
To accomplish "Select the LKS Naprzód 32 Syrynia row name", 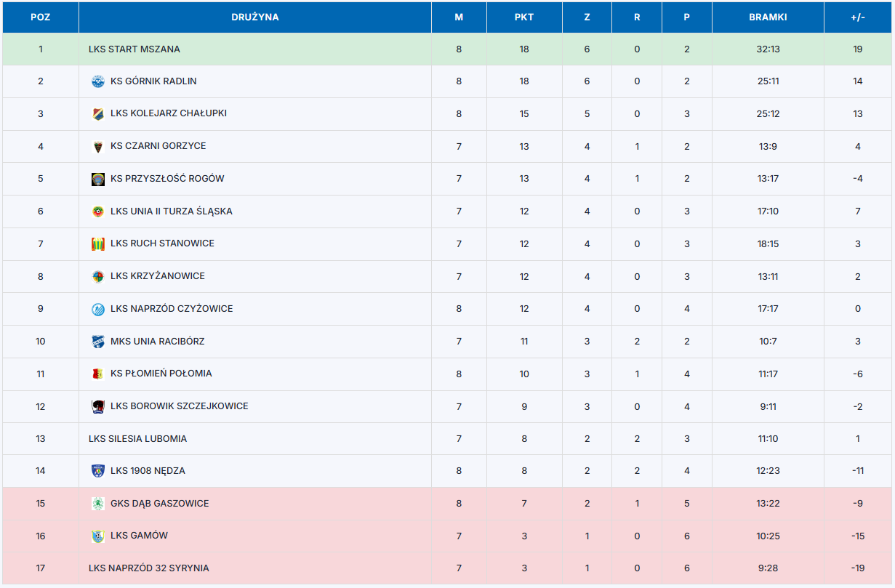I will (x=149, y=568).
